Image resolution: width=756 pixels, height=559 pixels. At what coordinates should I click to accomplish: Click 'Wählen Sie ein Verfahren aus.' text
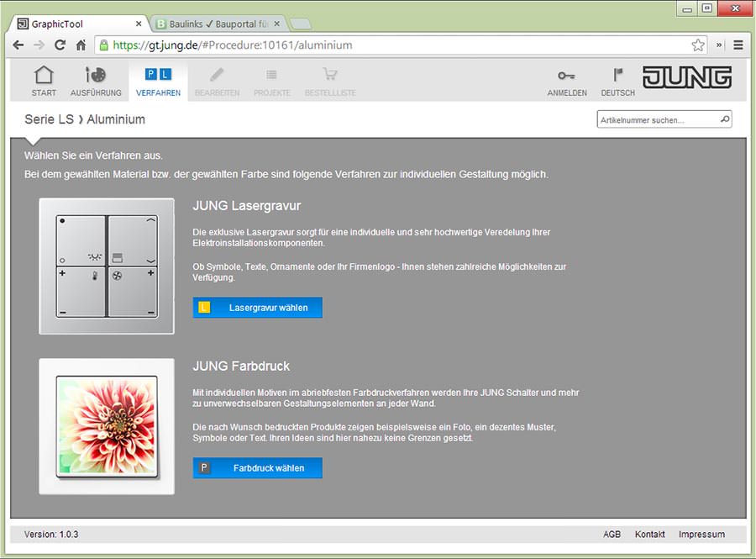point(93,156)
